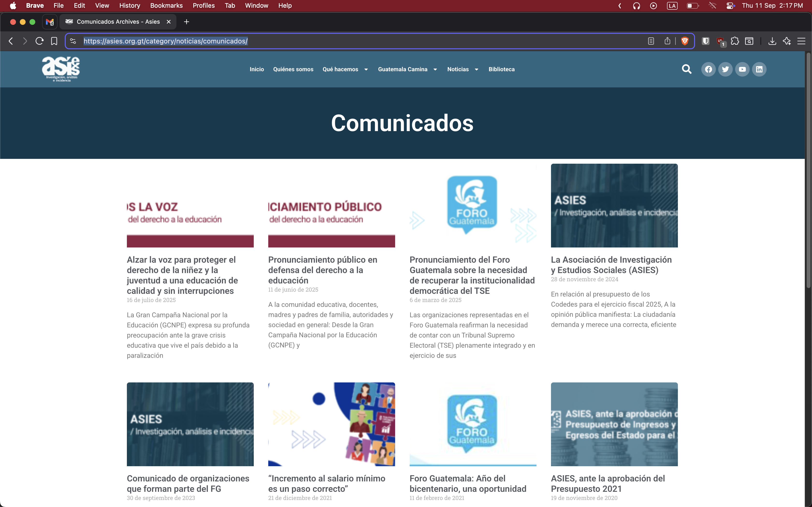
Task: Expand the Noticias dropdown menu
Action: click(476, 70)
